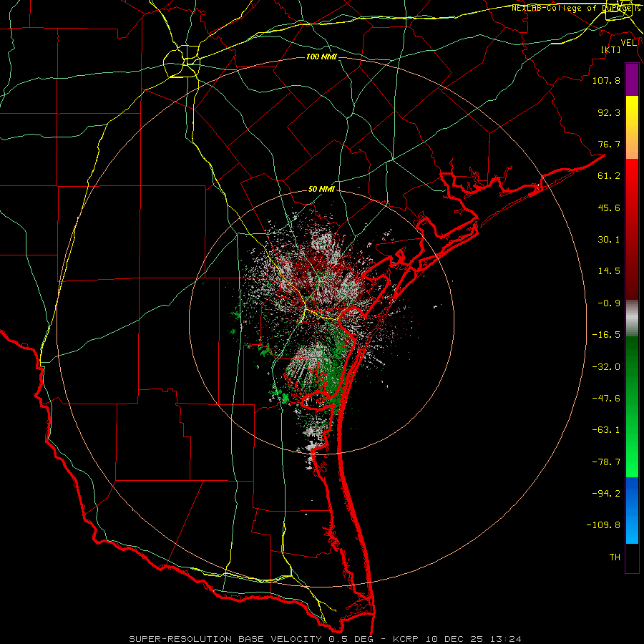
Task: Click the -63.1 velocity scale value
Action: click(x=606, y=430)
